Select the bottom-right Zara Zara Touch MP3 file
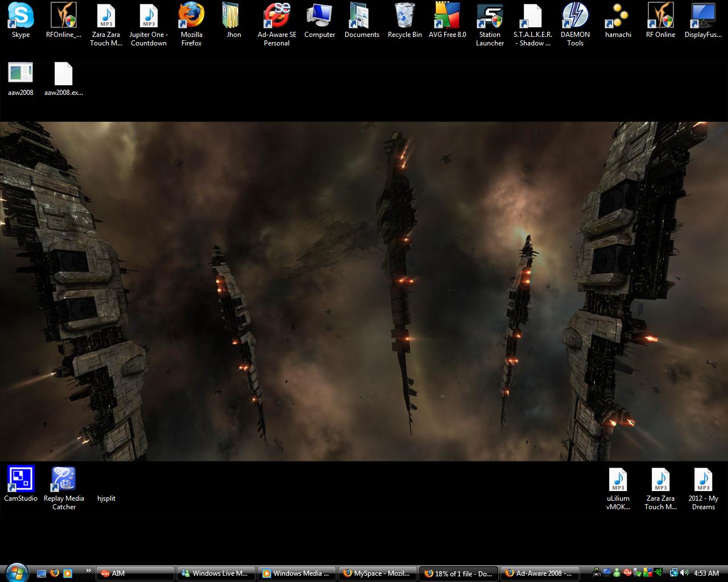 coord(661,489)
